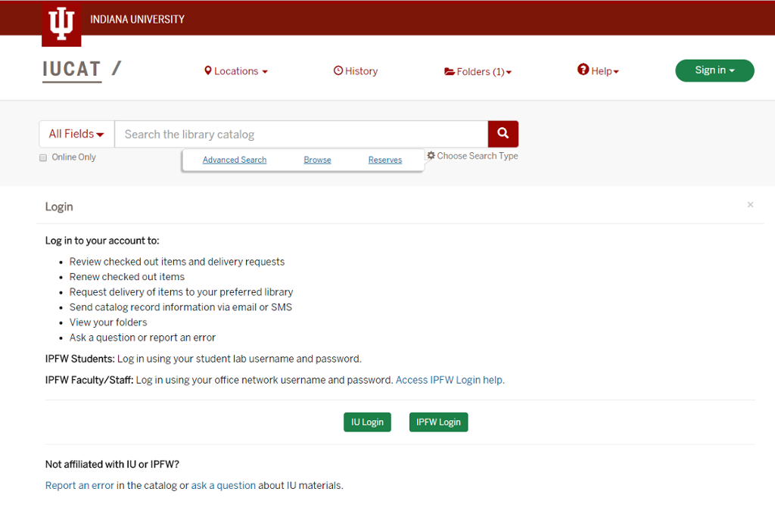Switch to the Browse search tab
This screenshot has width=775, height=532.
[x=317, y=160]
